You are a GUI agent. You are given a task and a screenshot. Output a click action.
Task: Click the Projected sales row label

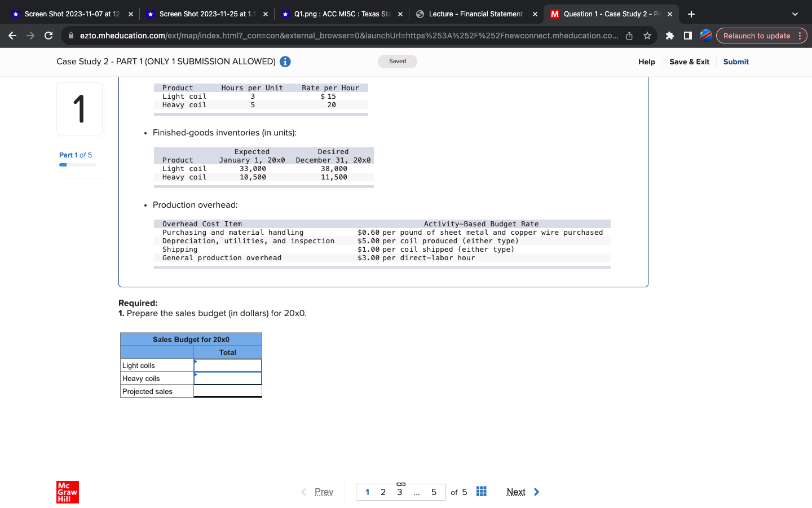point(147,391)
